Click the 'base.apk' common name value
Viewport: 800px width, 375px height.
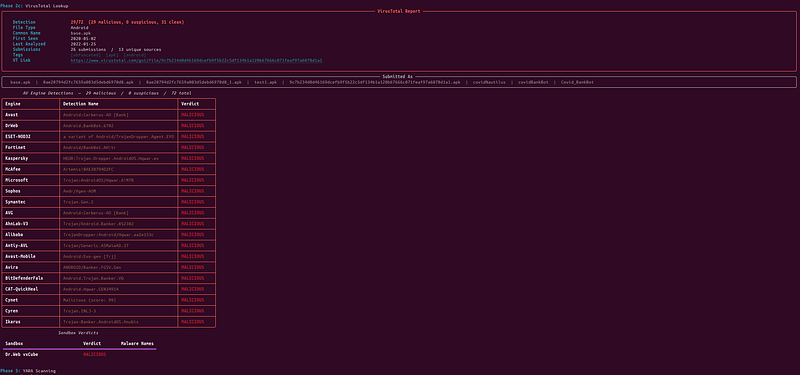point(82,33)
